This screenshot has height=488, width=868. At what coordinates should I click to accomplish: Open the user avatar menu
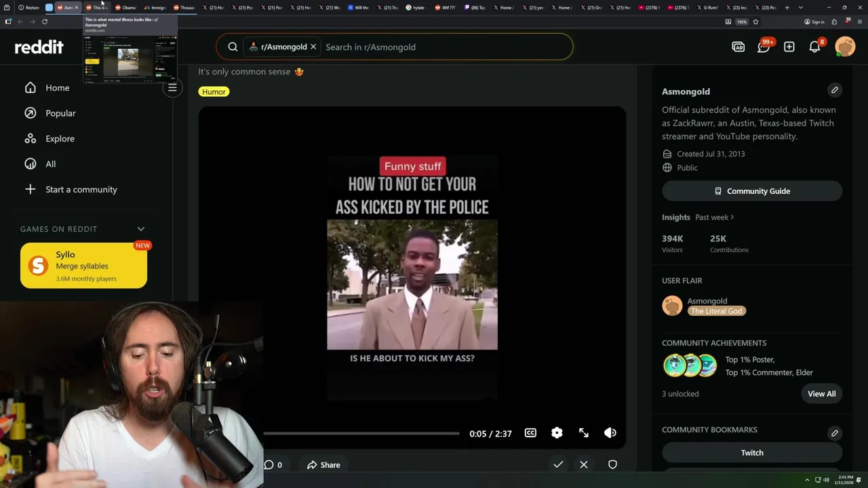click(845, 47)
